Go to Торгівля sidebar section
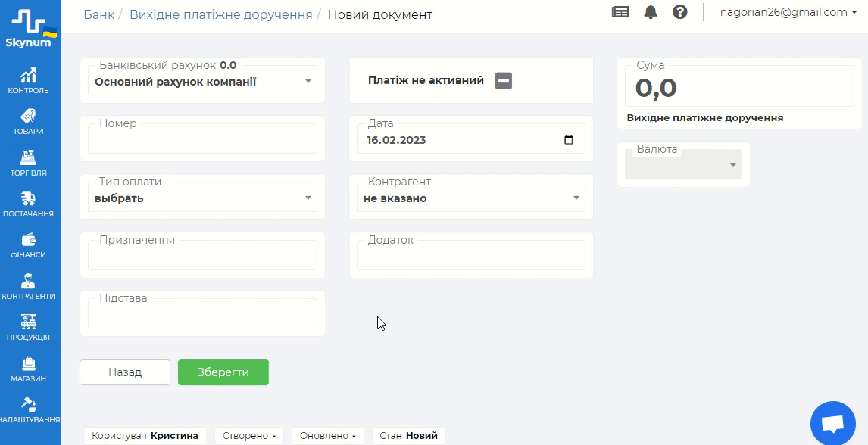This screenshot has width=868, height=445. [x=29, y=163]
